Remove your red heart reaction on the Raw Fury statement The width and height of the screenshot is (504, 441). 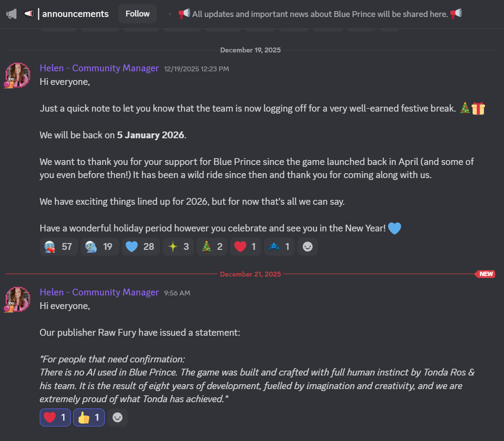(x=55, y=417)
